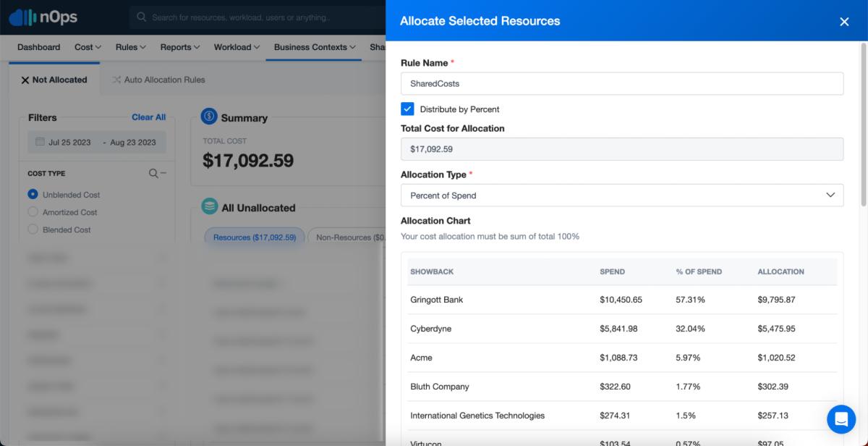The width and height of the screenshot is (868, 446).
Task: Select International Genetics Technologies row name
Action: (477, 416)
